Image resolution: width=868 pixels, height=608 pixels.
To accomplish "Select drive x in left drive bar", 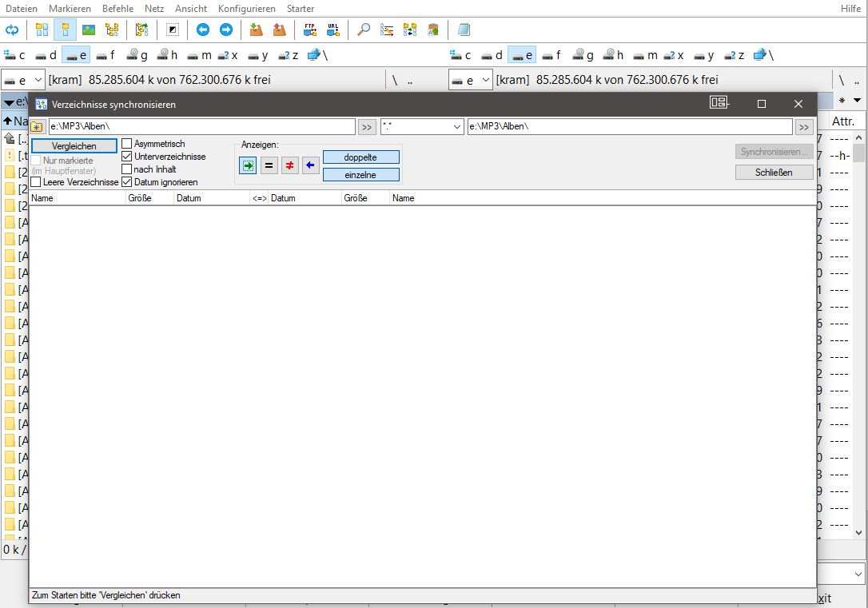I will tap(228, 55).
